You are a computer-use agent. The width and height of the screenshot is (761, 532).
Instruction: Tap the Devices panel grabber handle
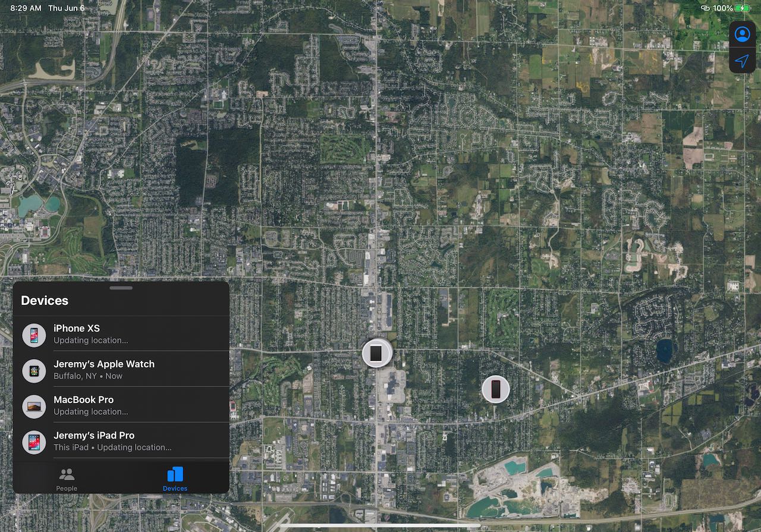[121, 288]
